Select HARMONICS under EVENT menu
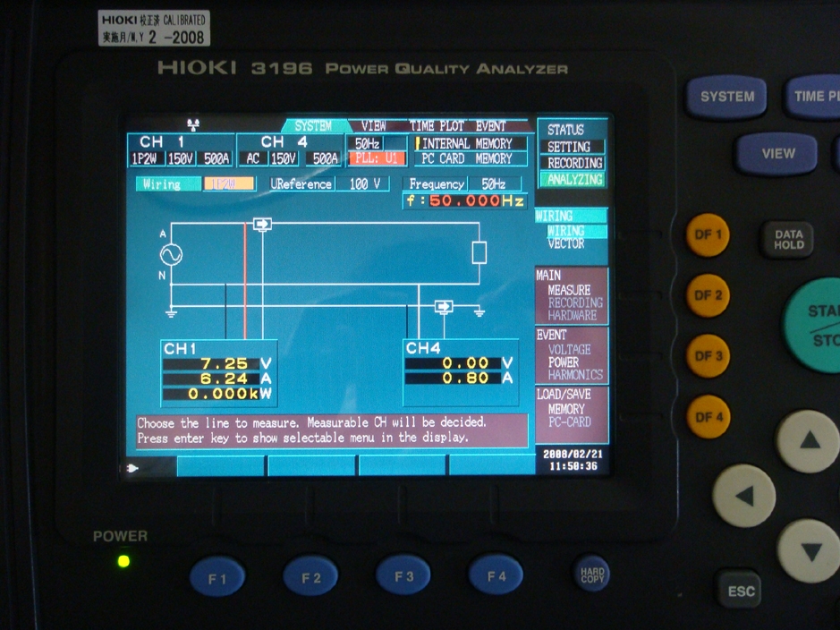 (x=575, y=375)
